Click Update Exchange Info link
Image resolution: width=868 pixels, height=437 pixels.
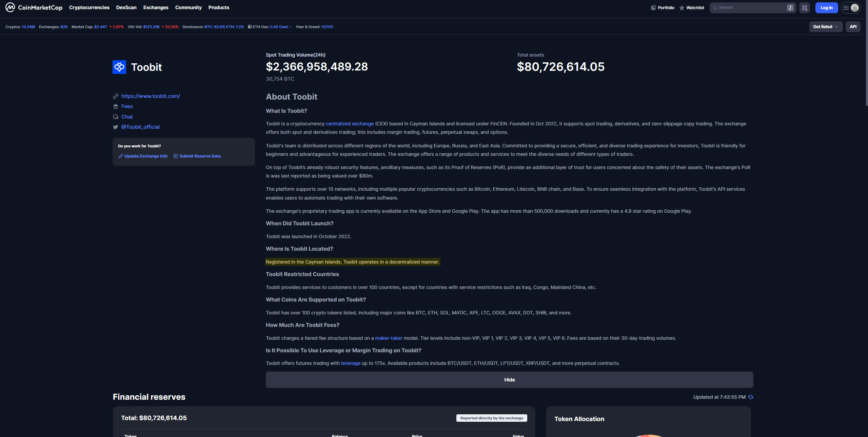coord(143,156)
